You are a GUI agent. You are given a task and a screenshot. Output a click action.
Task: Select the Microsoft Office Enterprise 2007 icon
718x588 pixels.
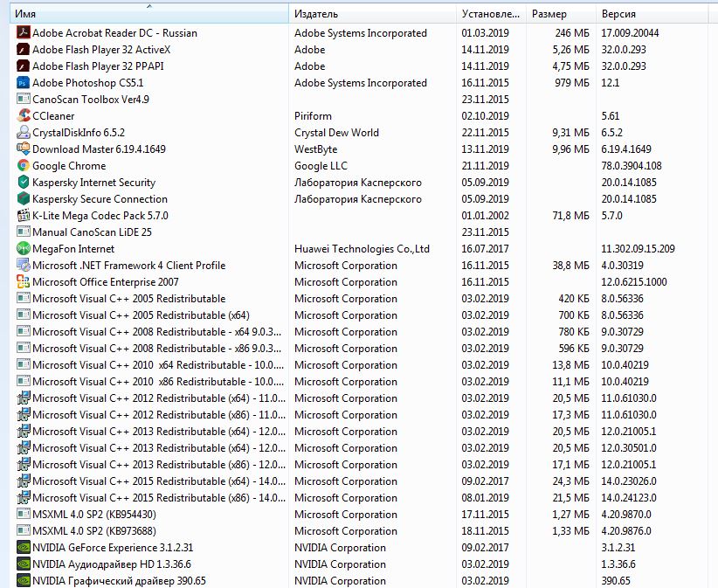(23, 281)
